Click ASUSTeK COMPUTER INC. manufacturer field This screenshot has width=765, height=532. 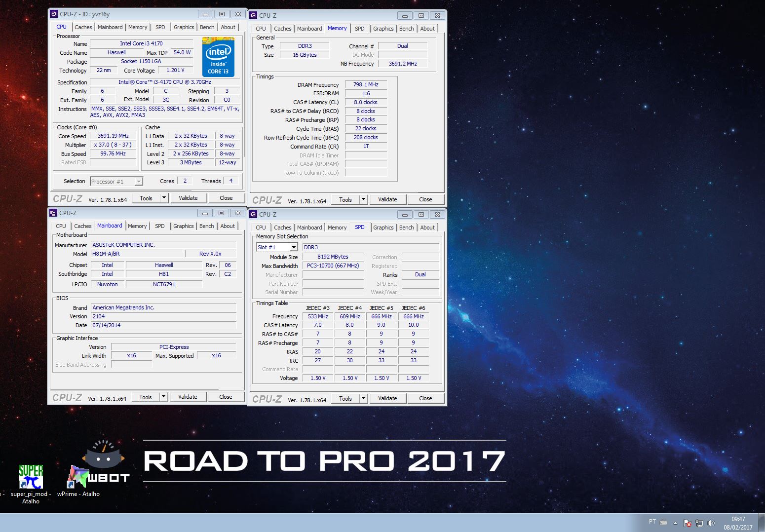click(x=164, y=245)
